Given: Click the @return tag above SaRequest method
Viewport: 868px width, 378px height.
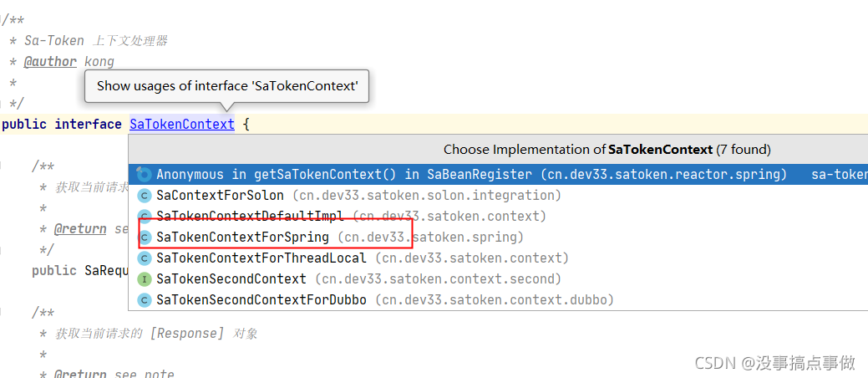Looking at the screenshot, I should point(80,229).
